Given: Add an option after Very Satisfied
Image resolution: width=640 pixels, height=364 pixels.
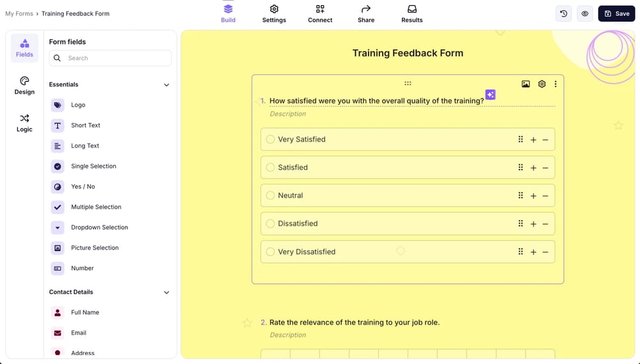Looking at the screenshot, I should (x=533, y=139).
